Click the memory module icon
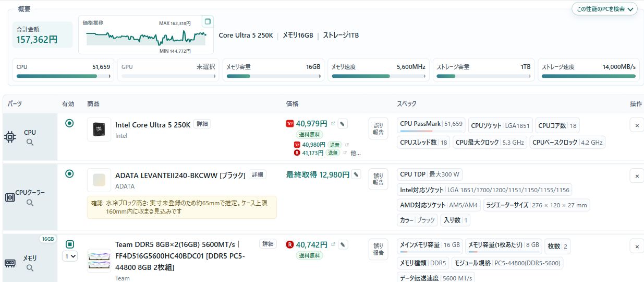 click(10, 263)
